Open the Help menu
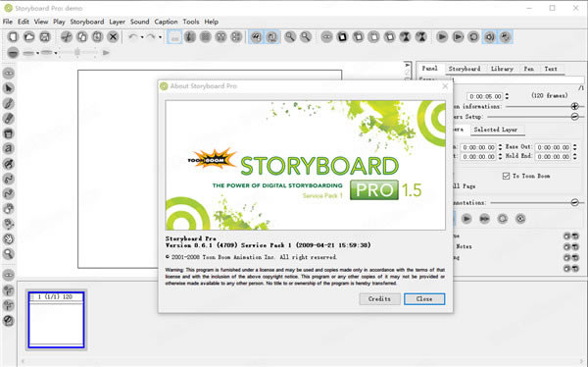The width and height of the screenshot is (588, 367). [211, 22]
